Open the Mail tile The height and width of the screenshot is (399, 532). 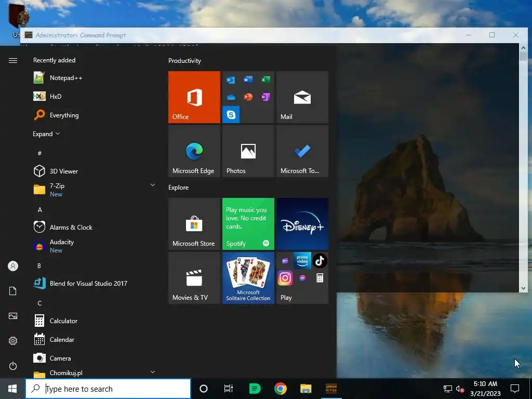pos(302,97)
